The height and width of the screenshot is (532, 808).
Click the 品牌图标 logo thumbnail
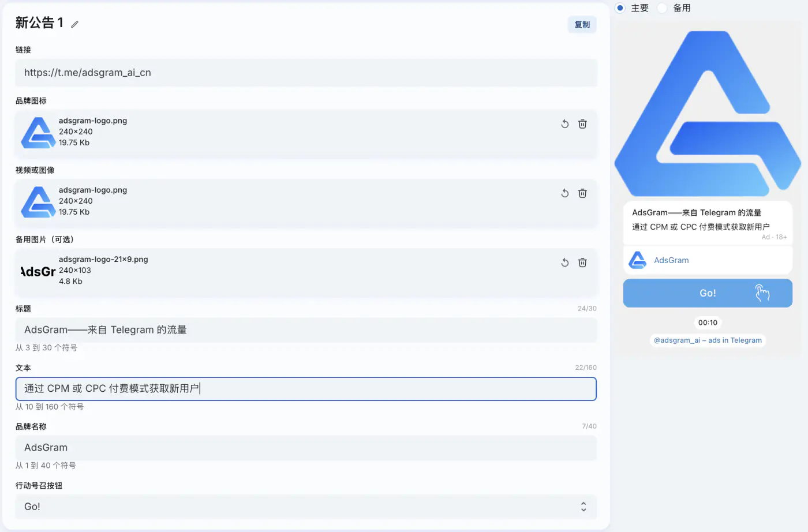click(38, 133)
